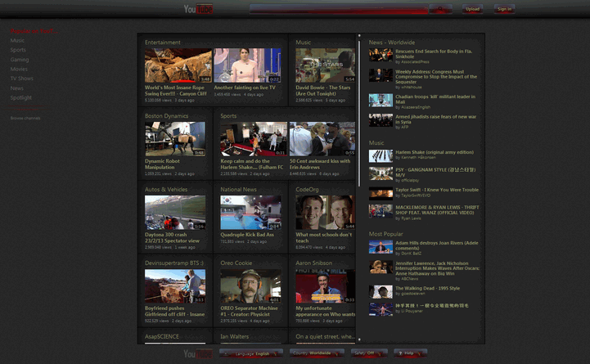Select Gaming in left sidebar
The width and height of the screenshot is (590, 364).
point(20,60)
